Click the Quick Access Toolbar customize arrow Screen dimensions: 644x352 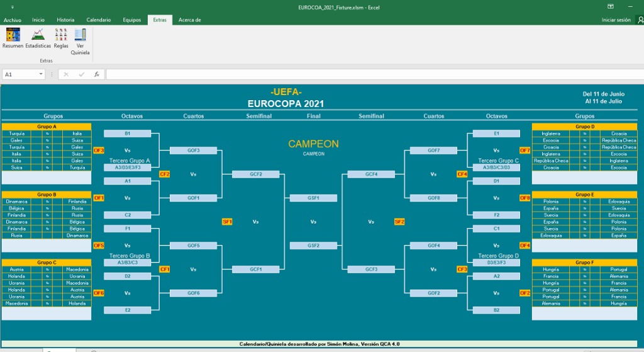tap(13, 7)
